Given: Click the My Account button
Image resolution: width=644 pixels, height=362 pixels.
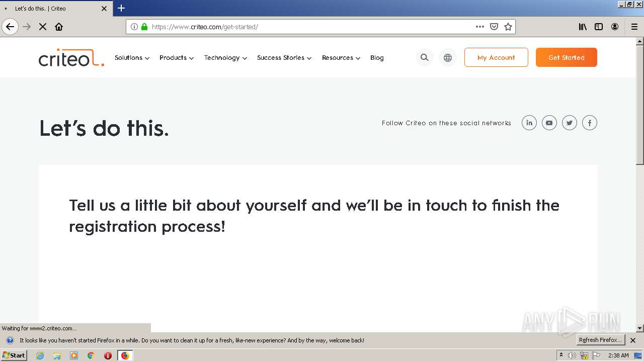Looking at the screenshot, I should [496, 57].
